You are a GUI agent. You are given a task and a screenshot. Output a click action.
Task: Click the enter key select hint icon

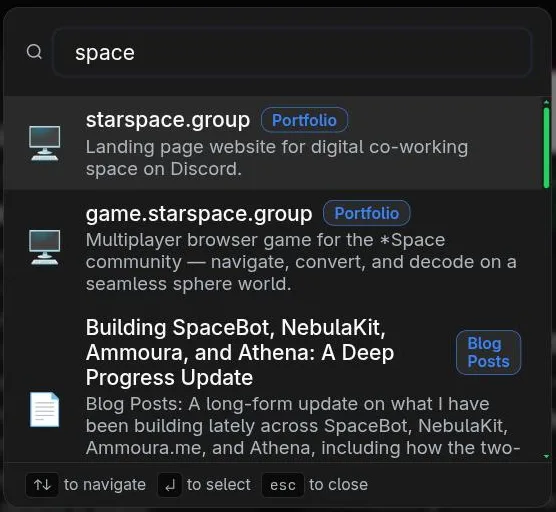(169, 485)
